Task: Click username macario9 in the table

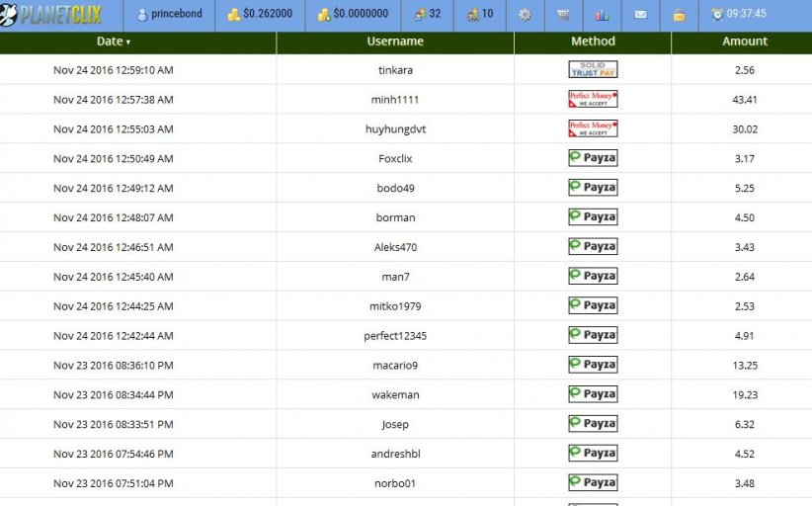Action: click(x=395, y=366)
